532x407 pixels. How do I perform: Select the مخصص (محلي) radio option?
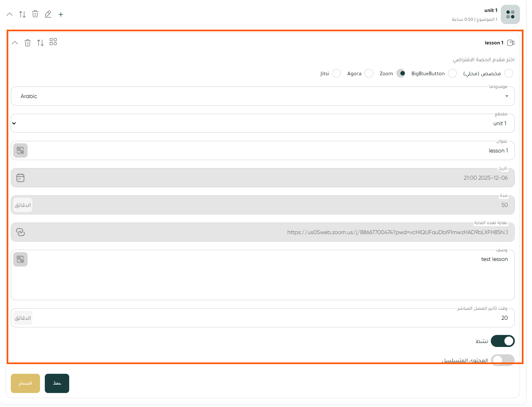pyautogui.click(x=509, y=73)
